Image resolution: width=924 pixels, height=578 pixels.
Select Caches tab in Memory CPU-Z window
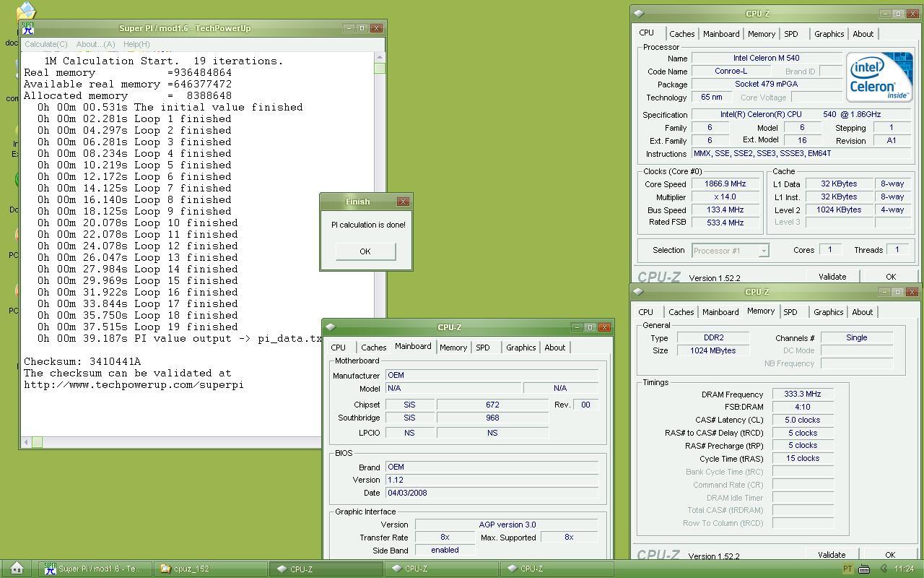(681, 312)
